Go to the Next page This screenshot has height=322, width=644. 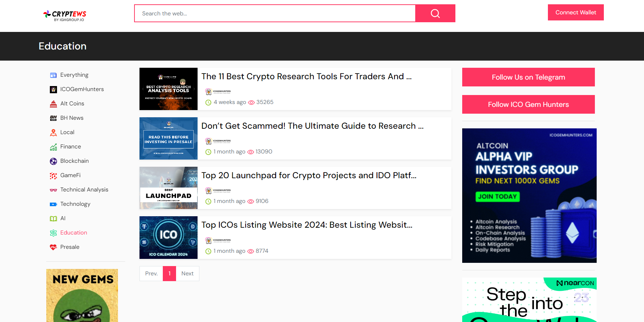[x=188, y=274]
